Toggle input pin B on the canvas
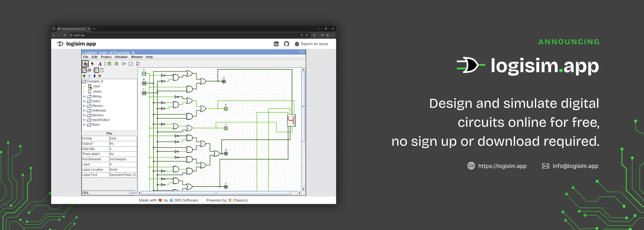This screenshot has width=644, height=230. [x=144, y=83]
